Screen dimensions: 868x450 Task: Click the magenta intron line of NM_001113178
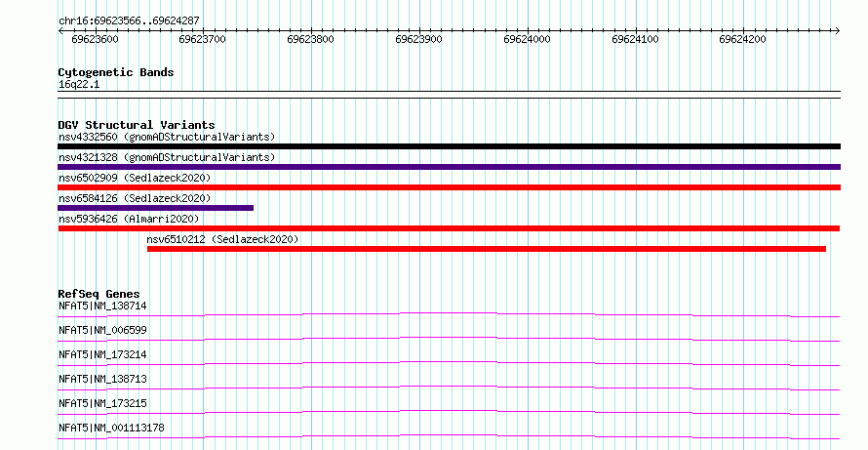(x=449, y=436)
